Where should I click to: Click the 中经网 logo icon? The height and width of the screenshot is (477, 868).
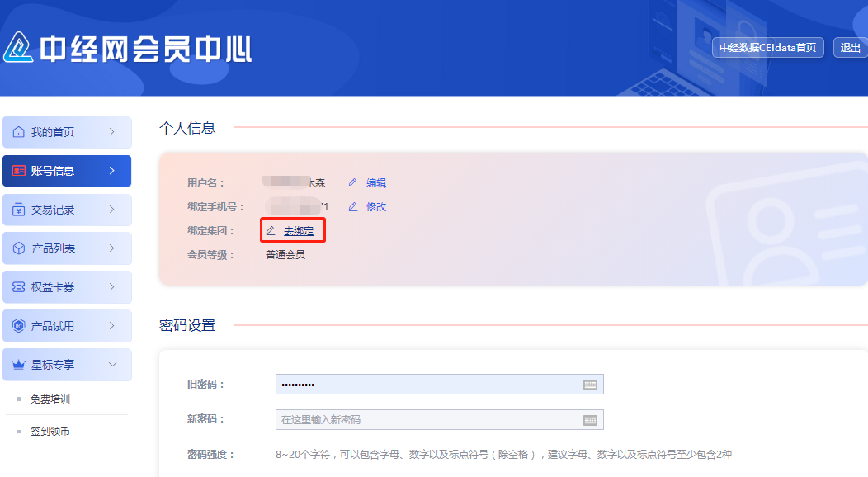[x=18, y=48]
